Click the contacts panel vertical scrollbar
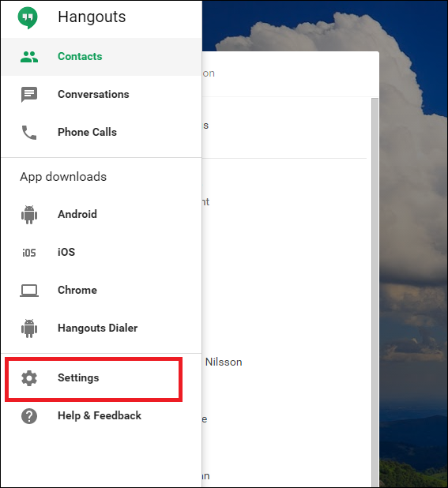This screenshot has width=448, height=488. click(375, 292)
